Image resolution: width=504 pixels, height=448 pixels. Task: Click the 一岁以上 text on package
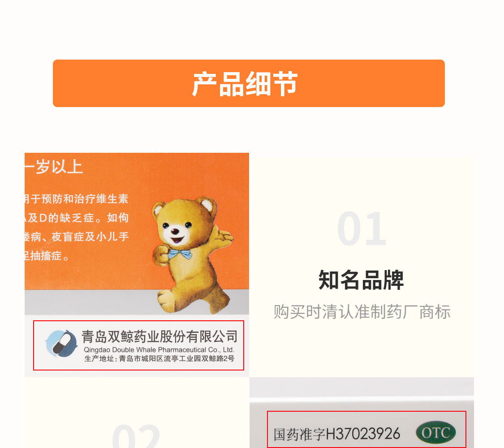coord(54,167)
